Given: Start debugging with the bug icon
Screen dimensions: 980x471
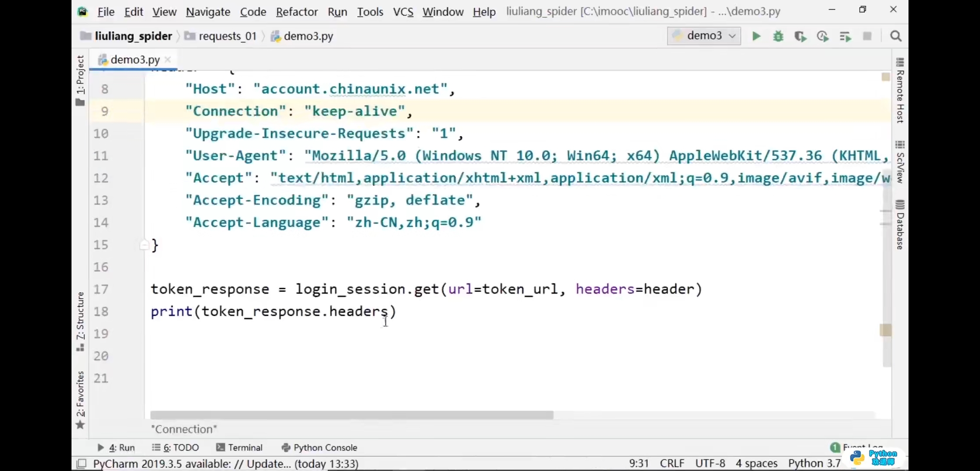Looking at the screenshot, I should (778, 36).
